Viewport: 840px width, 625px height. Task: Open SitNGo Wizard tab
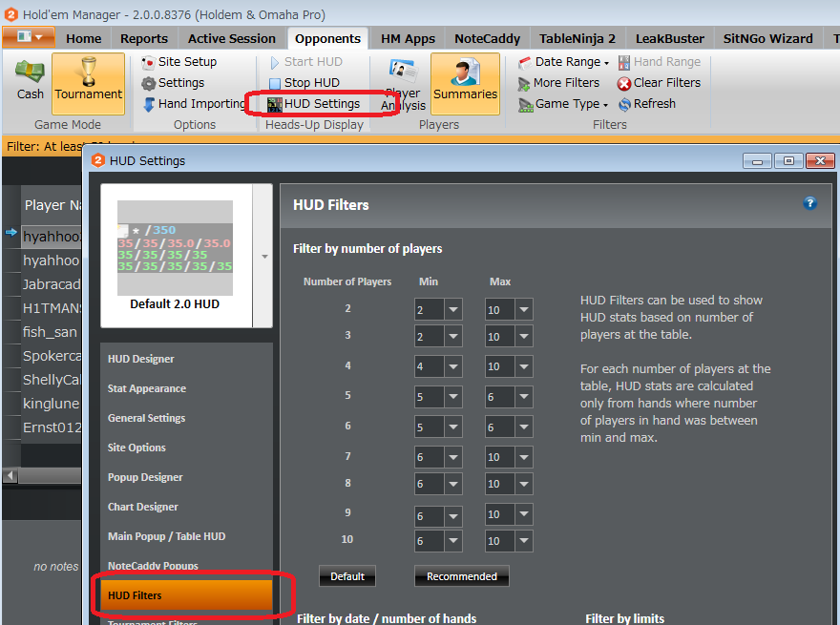767,38
